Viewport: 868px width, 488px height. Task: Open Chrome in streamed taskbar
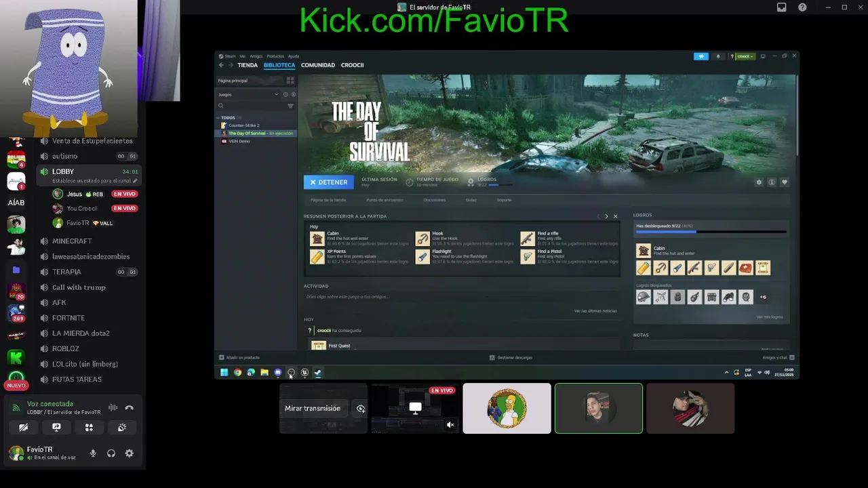coord(237,372)
